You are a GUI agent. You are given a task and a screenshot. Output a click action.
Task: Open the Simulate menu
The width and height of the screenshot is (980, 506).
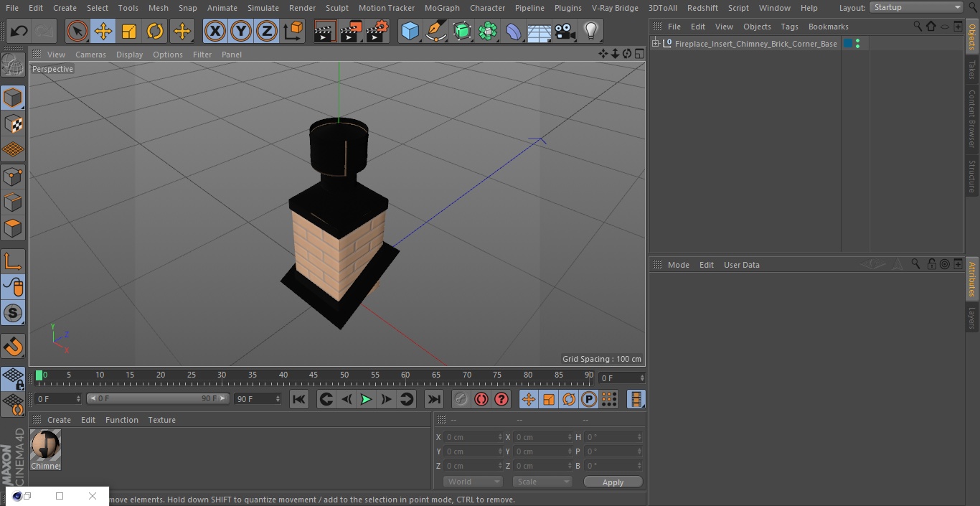pyautogui.click(x=263, y=8)
